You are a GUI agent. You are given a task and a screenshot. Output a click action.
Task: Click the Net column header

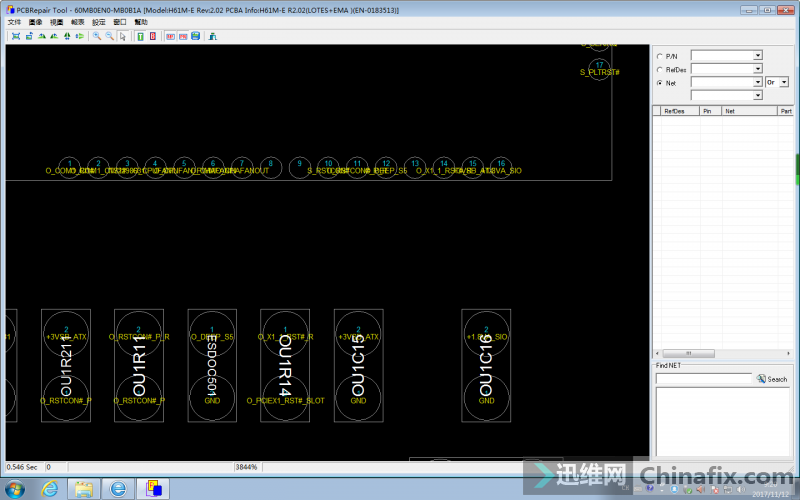pos(749,111)
